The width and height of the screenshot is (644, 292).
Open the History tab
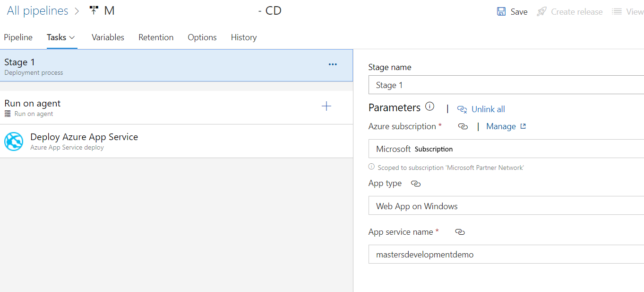click(x=243, y=37)
